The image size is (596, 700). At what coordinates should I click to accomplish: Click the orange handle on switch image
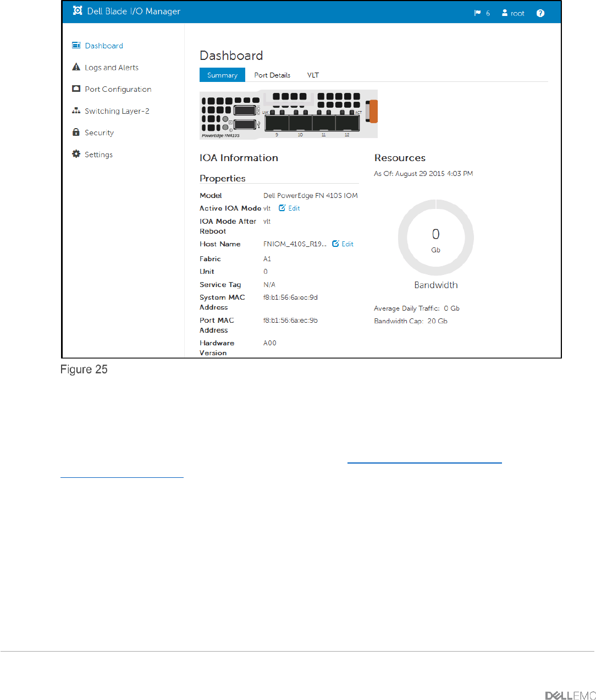click(x=373, y=111)
